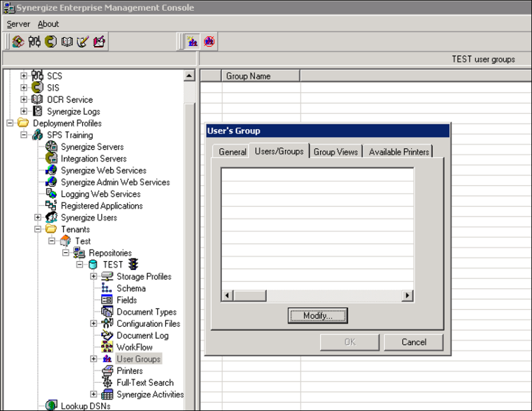The image size is (532, 411).
Task: Open the Available Printers tab
Action: pyautogui.click(x=399, y=152)
